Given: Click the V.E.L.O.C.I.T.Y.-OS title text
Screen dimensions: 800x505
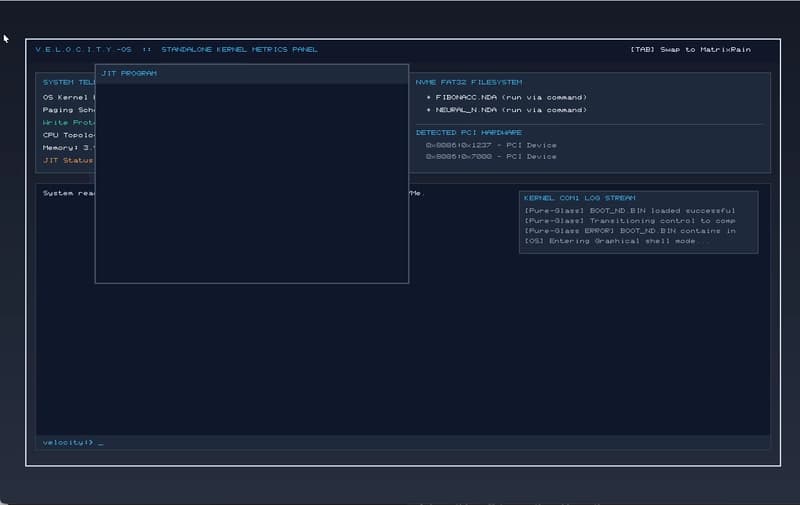Looking at the screenshot, I should [84, 49].
